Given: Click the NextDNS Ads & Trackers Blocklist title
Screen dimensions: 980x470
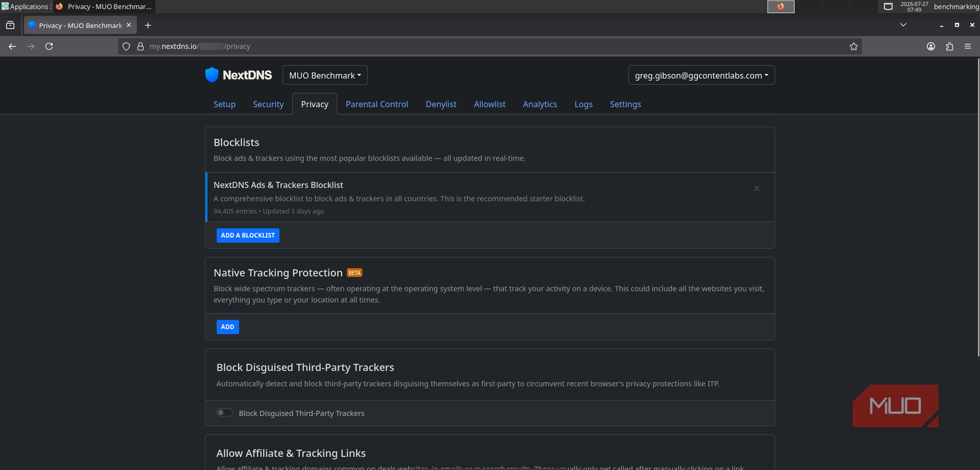Looking at the screenshot, I should pyautogui.click(x=278, y=185).
